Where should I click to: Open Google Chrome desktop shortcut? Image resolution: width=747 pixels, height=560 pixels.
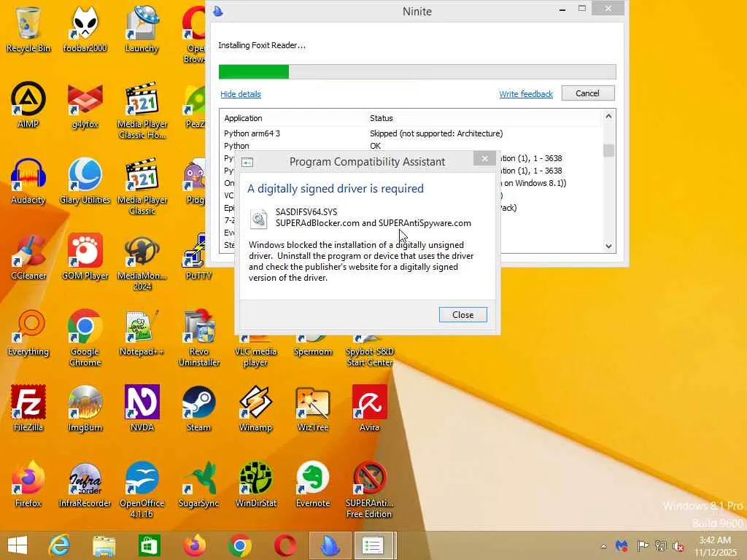[85, 338]
